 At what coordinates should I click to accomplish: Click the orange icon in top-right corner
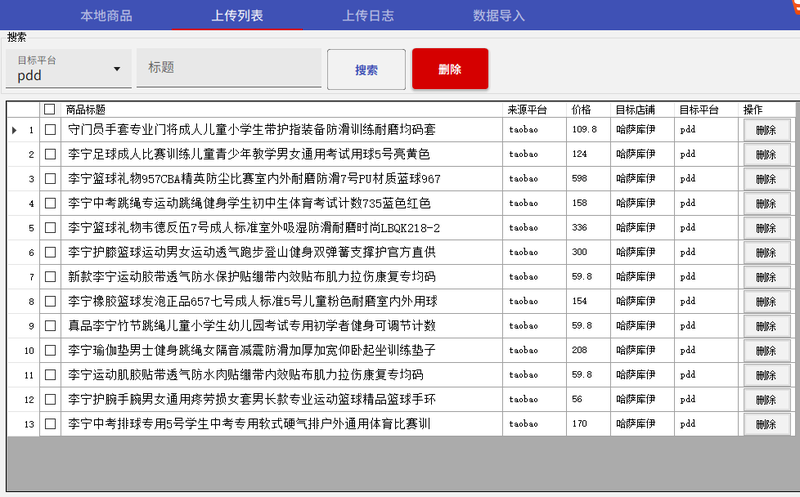794,6
